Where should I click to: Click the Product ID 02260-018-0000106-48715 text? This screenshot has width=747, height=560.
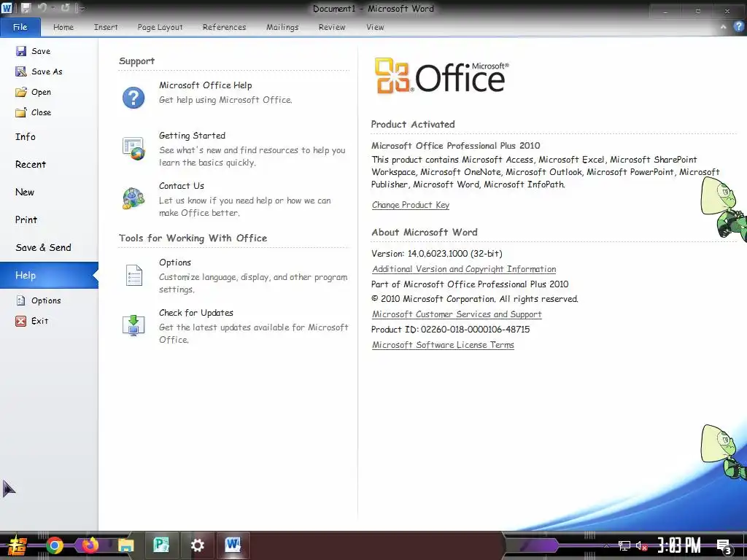(451, 330)
